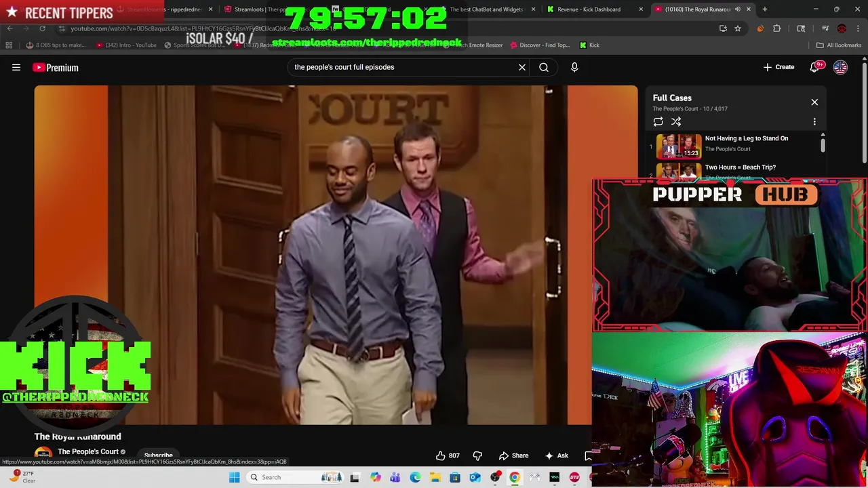Open the weather widget on taskbar
868x488 pixels.
[22, 477]
